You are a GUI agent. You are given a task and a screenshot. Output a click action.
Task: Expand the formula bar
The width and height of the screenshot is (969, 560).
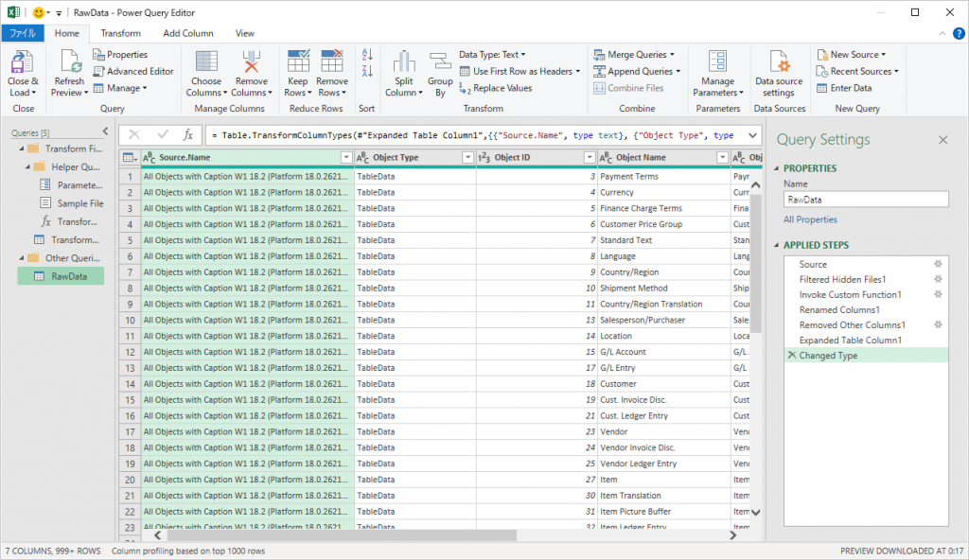[752, 134]
